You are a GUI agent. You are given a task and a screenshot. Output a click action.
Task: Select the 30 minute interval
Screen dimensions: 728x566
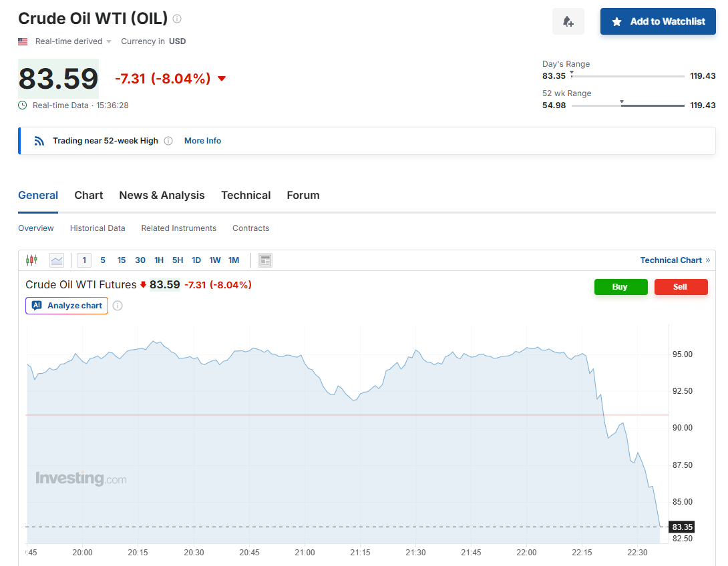click(140, 260)
